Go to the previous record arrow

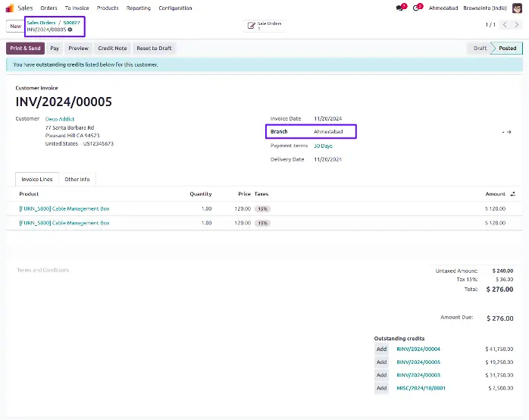(x=505, y=25)
